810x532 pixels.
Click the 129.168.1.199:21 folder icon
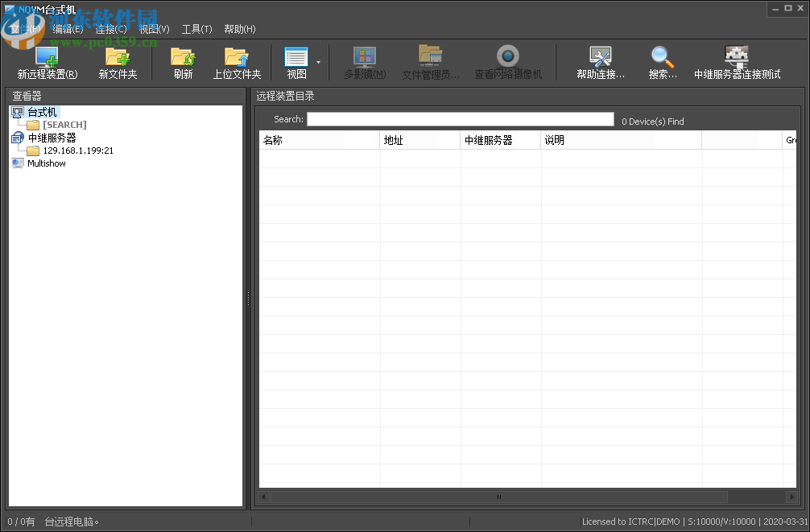[x=33, y=151]
